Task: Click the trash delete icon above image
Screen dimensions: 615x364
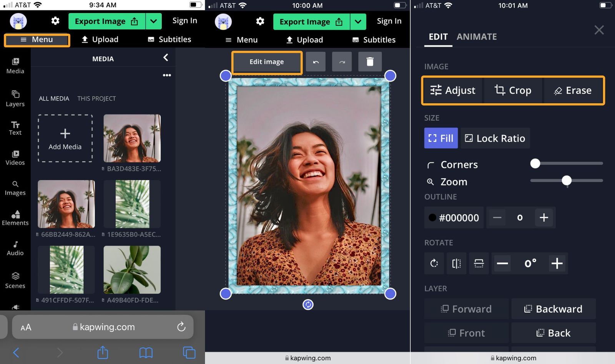Action: (370, 61)
